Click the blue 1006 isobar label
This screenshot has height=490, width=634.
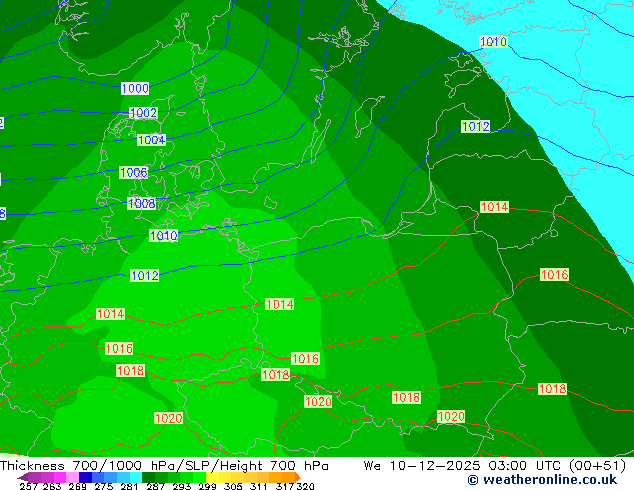[134, 173]
